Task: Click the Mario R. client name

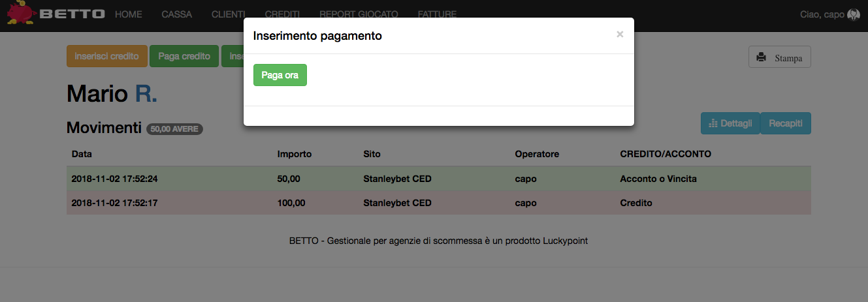Action: [112, 94]
